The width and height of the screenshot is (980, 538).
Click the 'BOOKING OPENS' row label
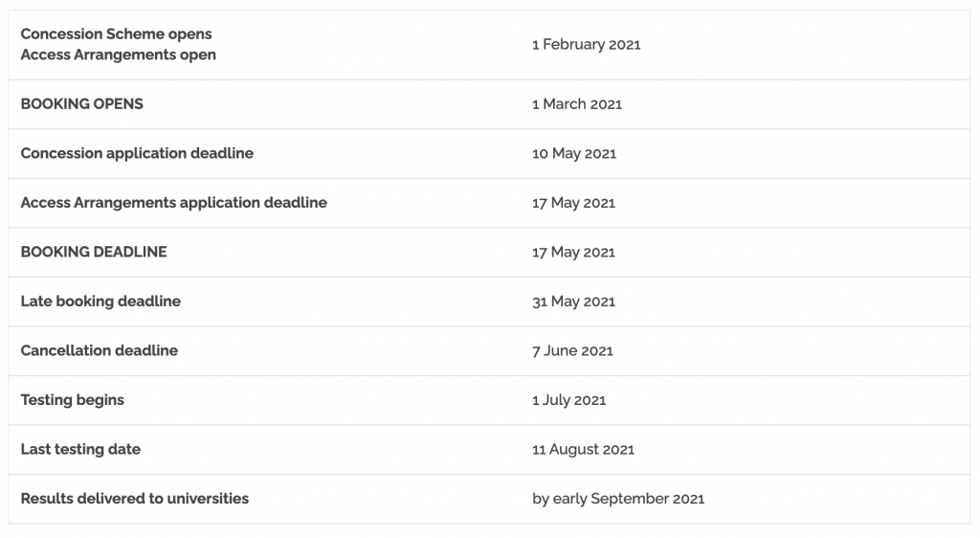click(82, 103)
